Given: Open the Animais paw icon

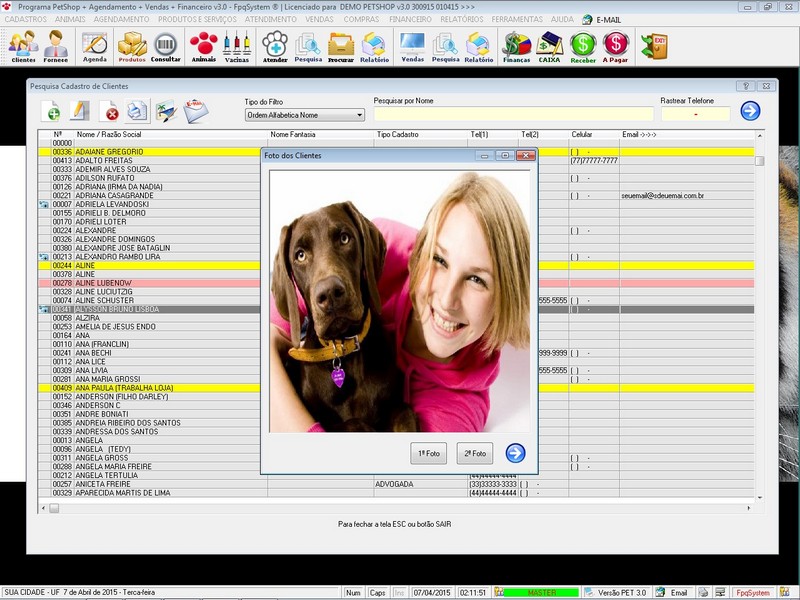Looking at the screenshot, I should pyautogui.click(x=204, y=46).
